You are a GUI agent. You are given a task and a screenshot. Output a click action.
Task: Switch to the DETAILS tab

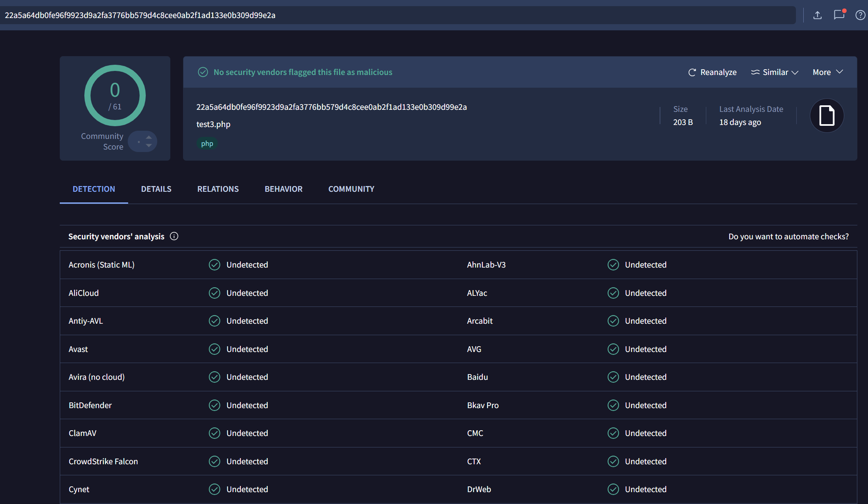coord(156,189)
